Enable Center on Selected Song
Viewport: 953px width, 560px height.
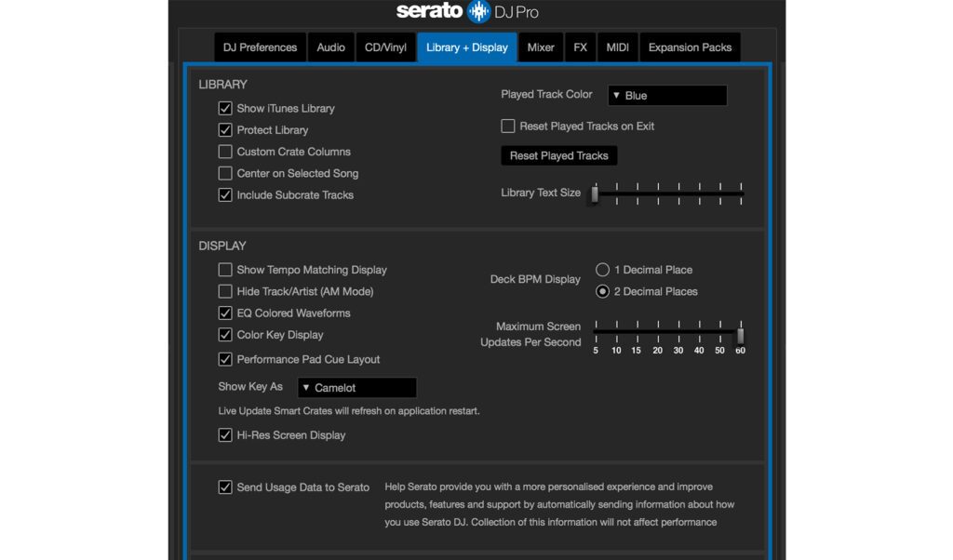(x=225, y=173)
